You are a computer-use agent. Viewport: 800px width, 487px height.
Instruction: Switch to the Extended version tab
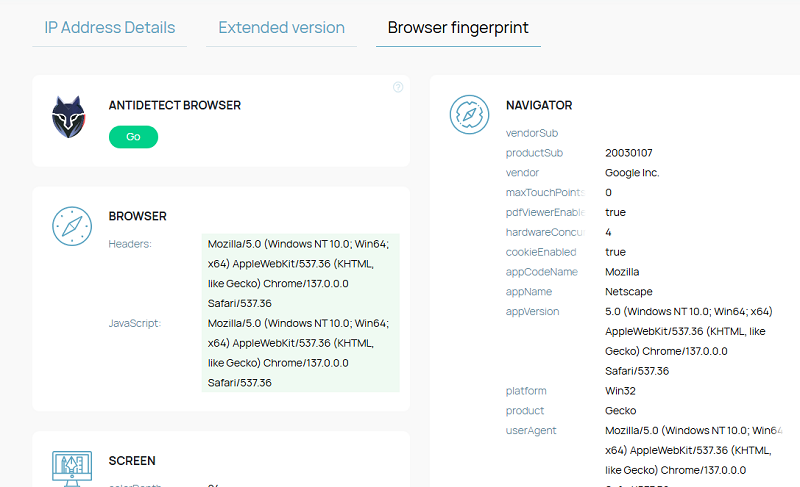tap(281, 28)
